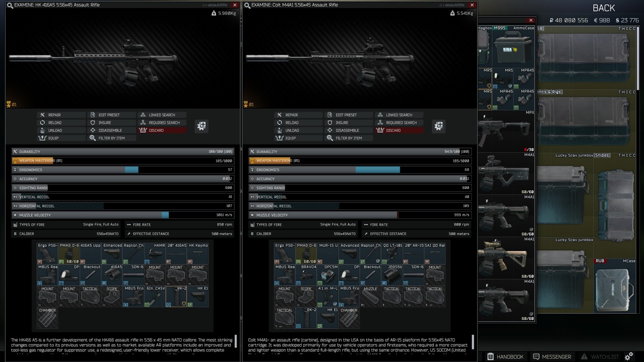Select the Advanced buffer tube slot on Colt M4A1

(349, 253)
